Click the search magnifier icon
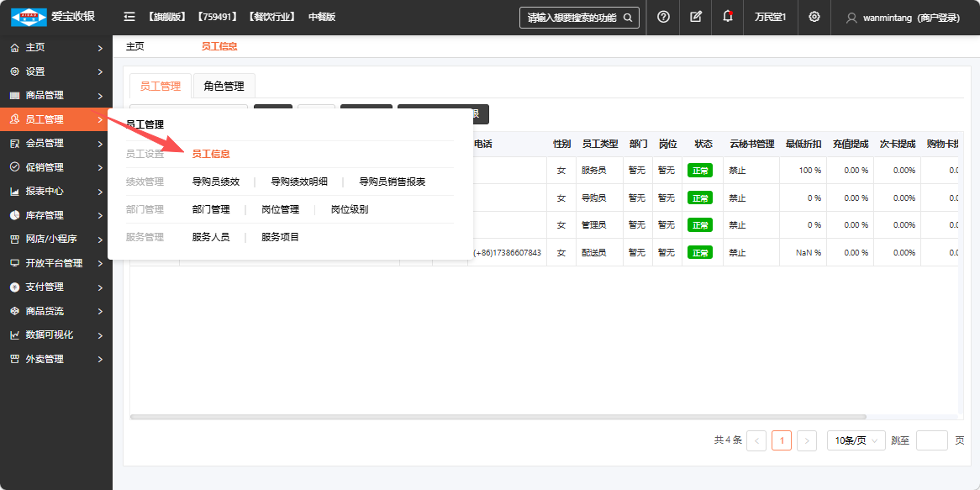 [627, 18]
